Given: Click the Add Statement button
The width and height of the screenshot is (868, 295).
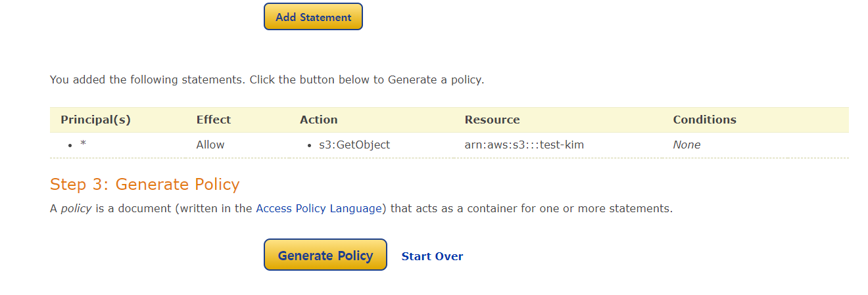Looking at the screenshot, I should 313,17.
